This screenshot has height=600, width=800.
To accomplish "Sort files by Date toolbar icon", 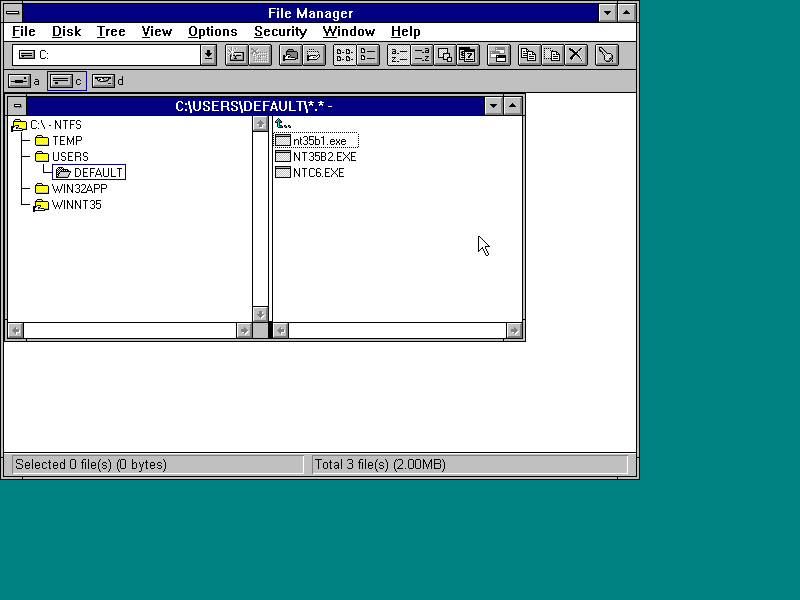I will pyautogui.click(x=467, y=55).
